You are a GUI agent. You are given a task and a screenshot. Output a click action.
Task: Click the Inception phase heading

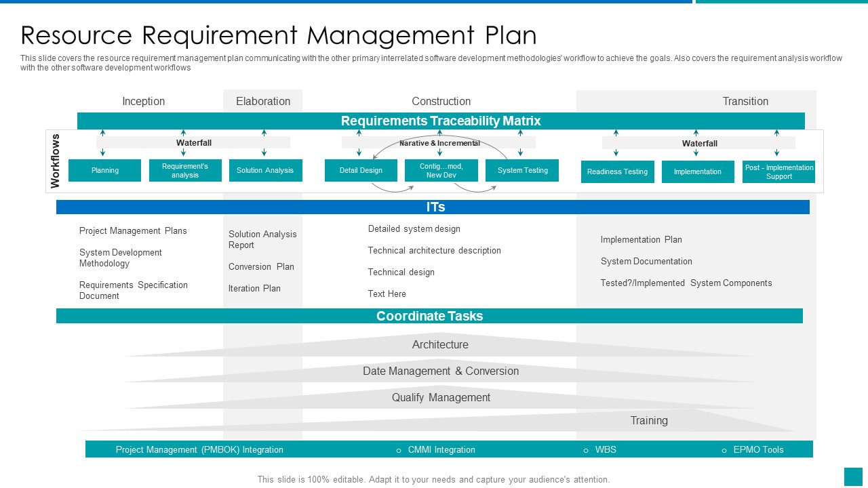(143, 101)
